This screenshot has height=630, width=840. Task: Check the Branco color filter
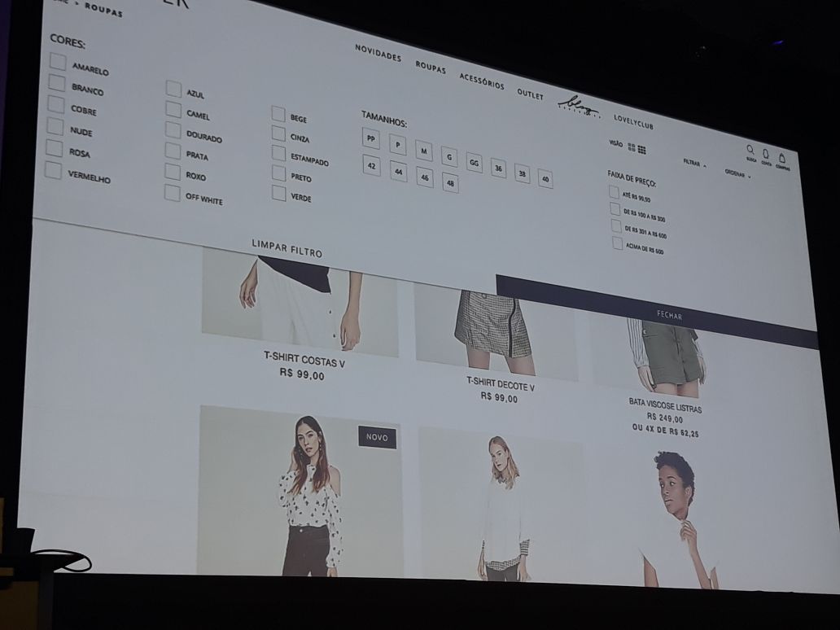pos(57,83)
